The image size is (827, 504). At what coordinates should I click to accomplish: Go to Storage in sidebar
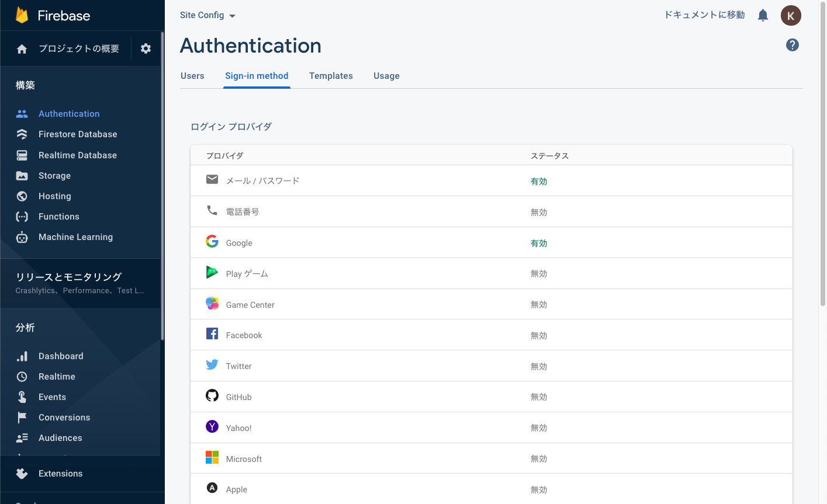pos(54,176)
